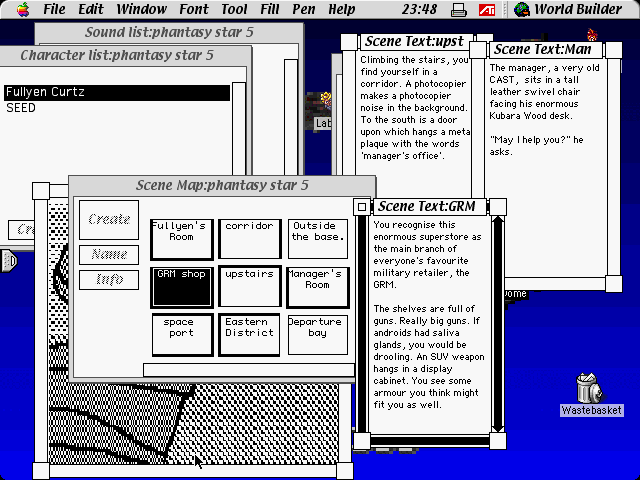Open the Font menu
Viewport: 640px width, 480px height.
click(194, 9)
